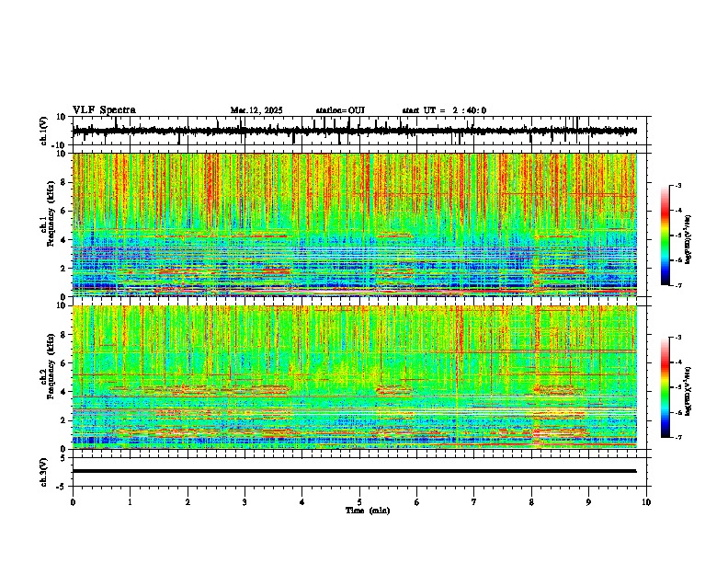
Task: Click the ch.1 PSD color scale bar
Action: click(x=665, y=236)
